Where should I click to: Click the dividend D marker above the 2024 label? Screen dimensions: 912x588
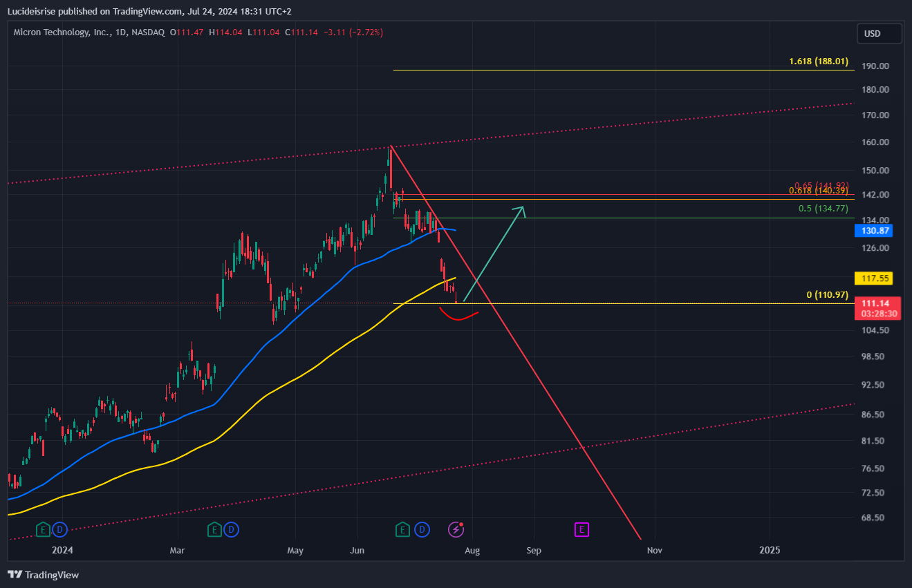[x=60, y=530]
